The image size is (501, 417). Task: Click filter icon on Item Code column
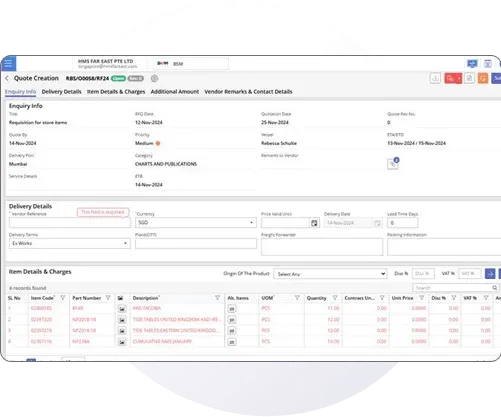(63, 298)
